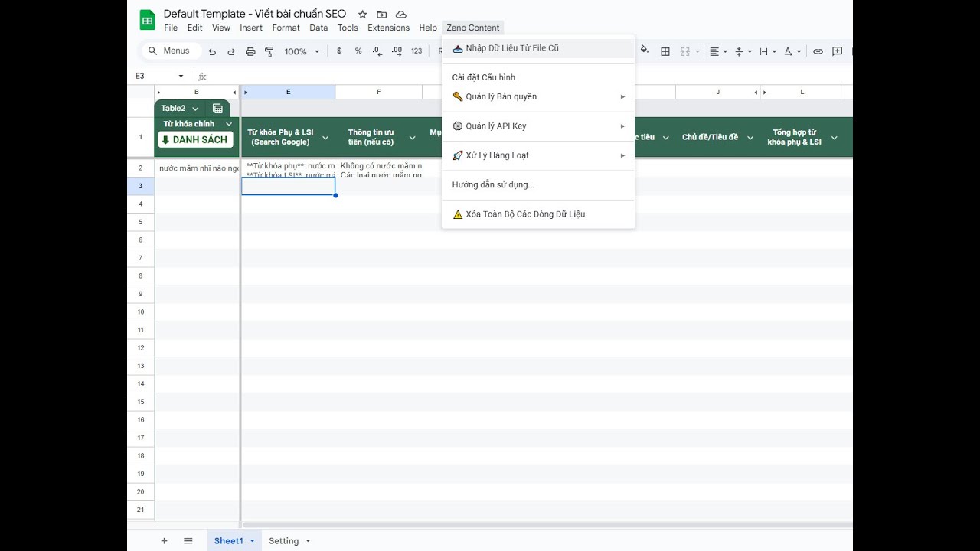Star the Default Template document
Image resolution: width=980 pixels, height=551 pixels.
click(363, 14)
